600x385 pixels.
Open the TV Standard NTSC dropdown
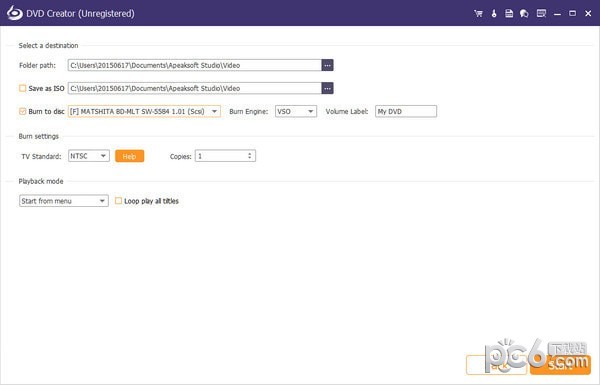click(89, 156)
